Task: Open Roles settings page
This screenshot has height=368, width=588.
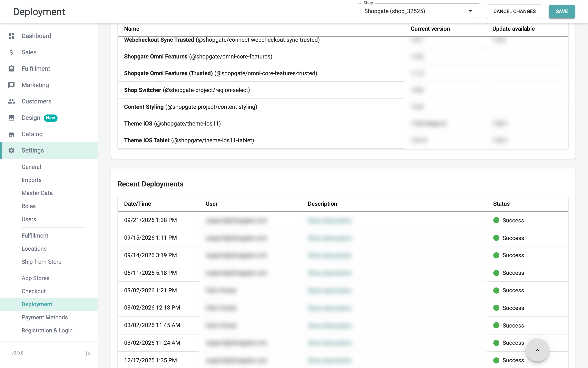Action: (x=29, y=206)
